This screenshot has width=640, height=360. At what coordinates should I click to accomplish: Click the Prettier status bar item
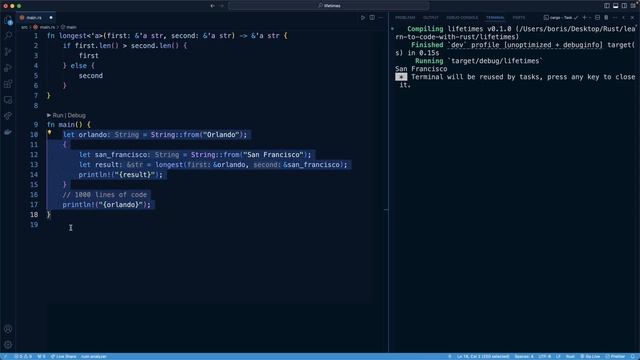(x=615, y=356)
